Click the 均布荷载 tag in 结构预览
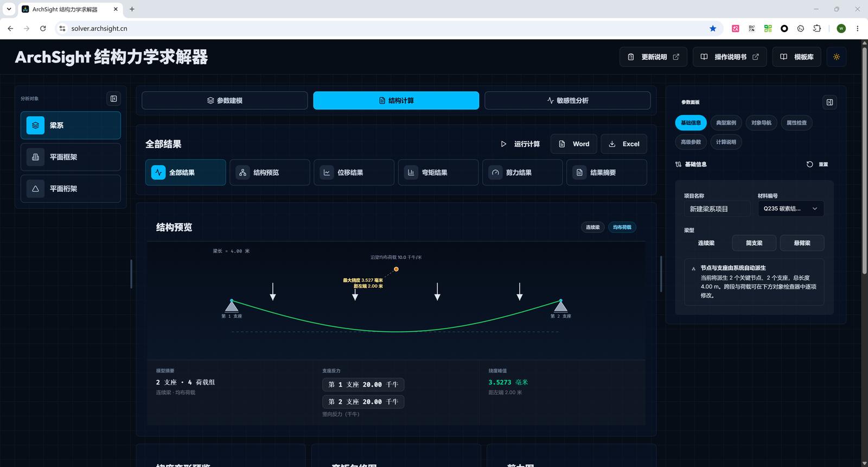 click(622, 228)
